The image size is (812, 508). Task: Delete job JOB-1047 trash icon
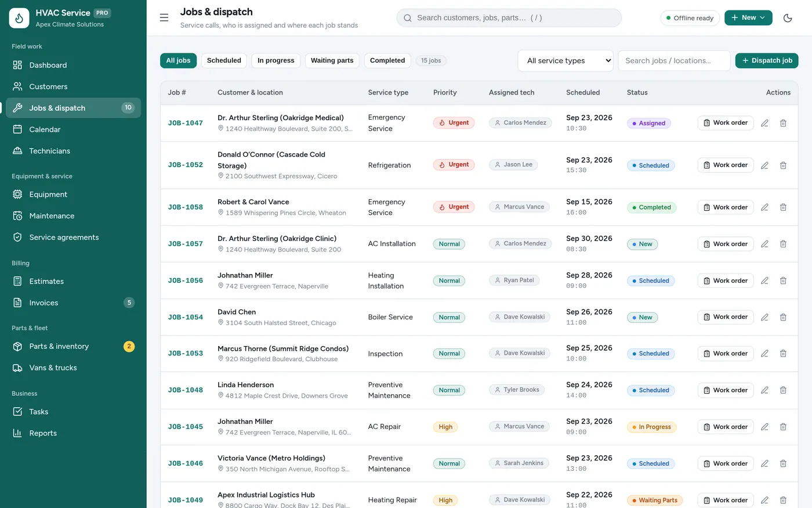pyautogui.click(x=783, y=123)
